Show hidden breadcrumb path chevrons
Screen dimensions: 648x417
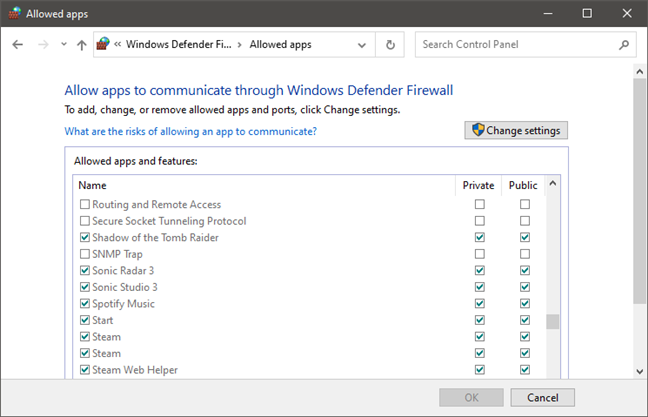click(118, 44)
